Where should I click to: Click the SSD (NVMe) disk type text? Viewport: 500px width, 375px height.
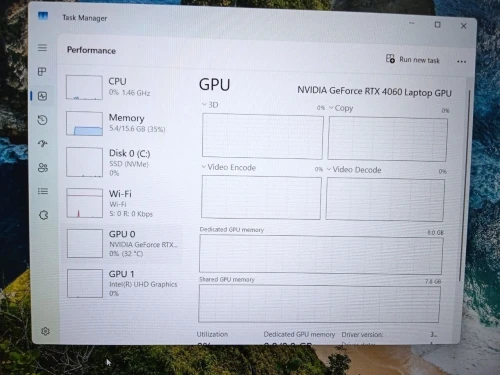pyautogui.click(x=129, y=164)
